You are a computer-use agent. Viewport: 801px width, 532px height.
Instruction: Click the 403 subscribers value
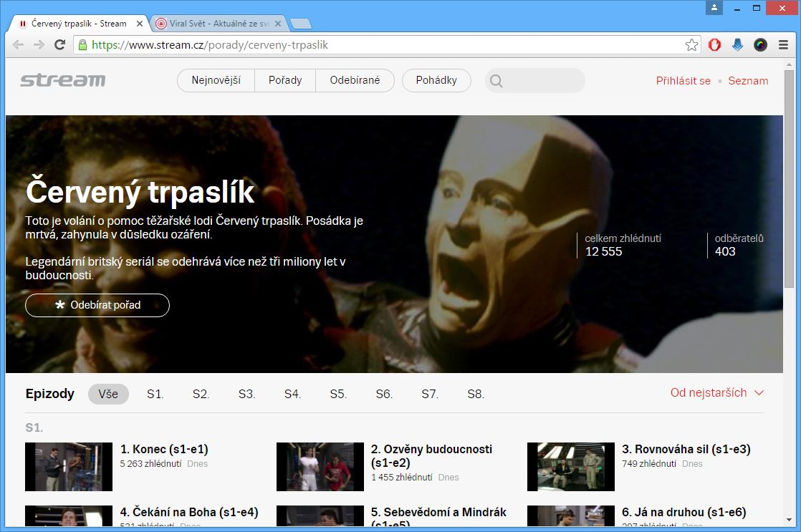pyautogui.click(x=725, y=251)
